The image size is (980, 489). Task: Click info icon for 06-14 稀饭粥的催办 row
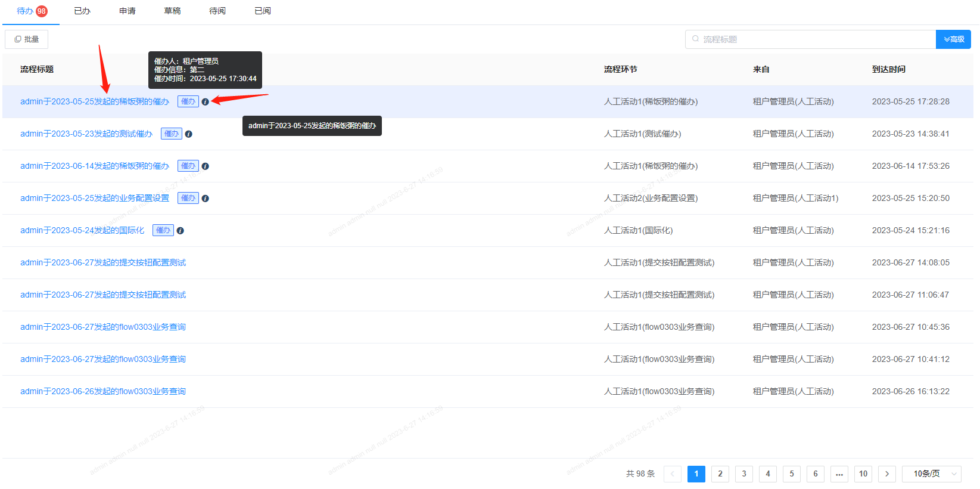(205, 166)
